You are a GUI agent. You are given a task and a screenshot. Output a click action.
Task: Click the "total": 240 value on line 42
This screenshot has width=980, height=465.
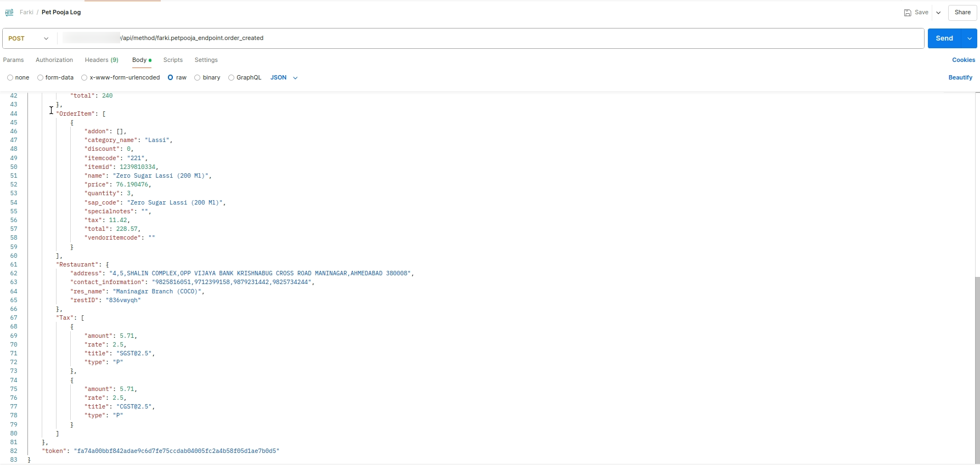107,96
